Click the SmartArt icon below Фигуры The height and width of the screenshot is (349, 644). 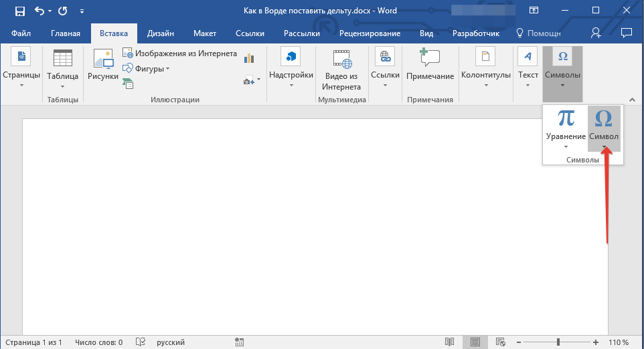[127, 84]
